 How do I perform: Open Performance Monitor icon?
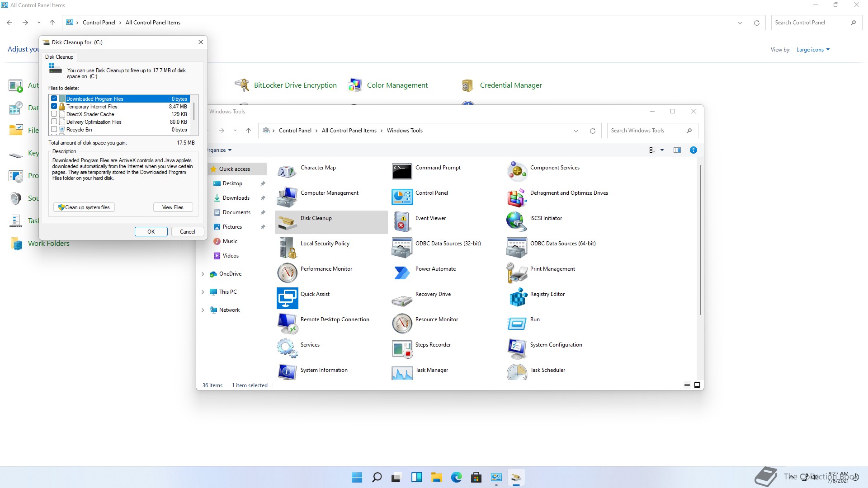tap(287, 273)
